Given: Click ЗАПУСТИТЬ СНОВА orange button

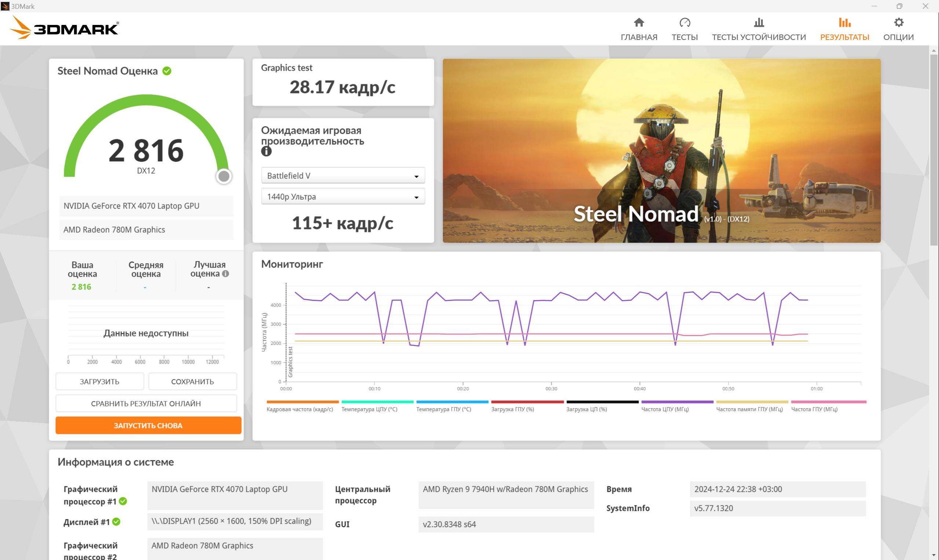Looking at the screenshot, I should (148, 425).
